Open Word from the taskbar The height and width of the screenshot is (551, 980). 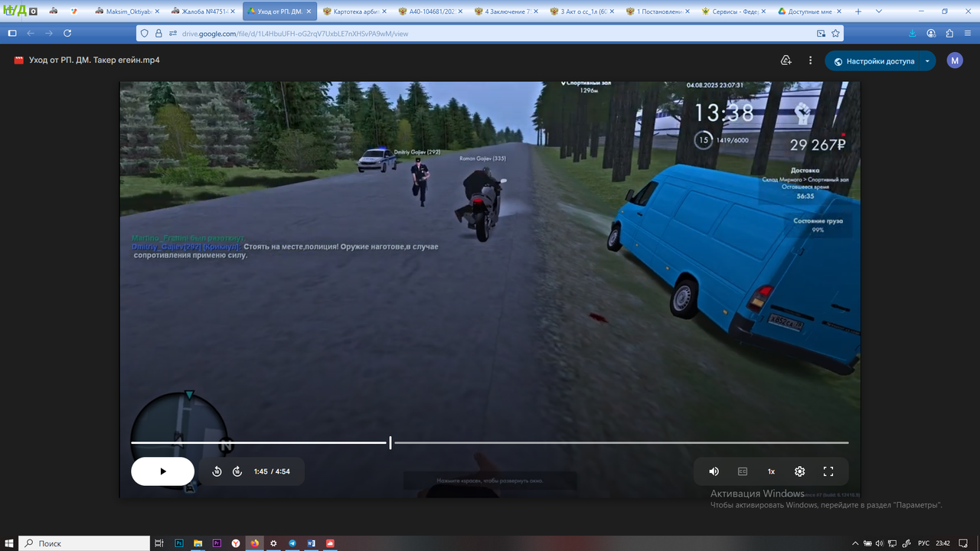pyautogui.click(x=311, y=543)
